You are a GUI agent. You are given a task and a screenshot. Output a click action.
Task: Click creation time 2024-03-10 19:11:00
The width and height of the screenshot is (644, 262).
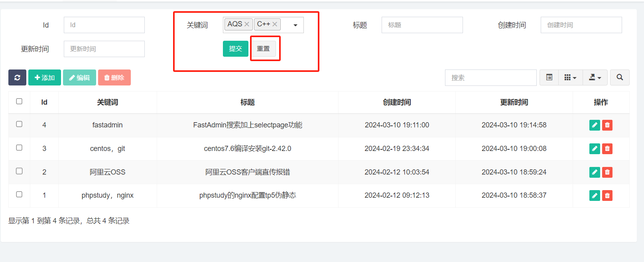point(397,125)
